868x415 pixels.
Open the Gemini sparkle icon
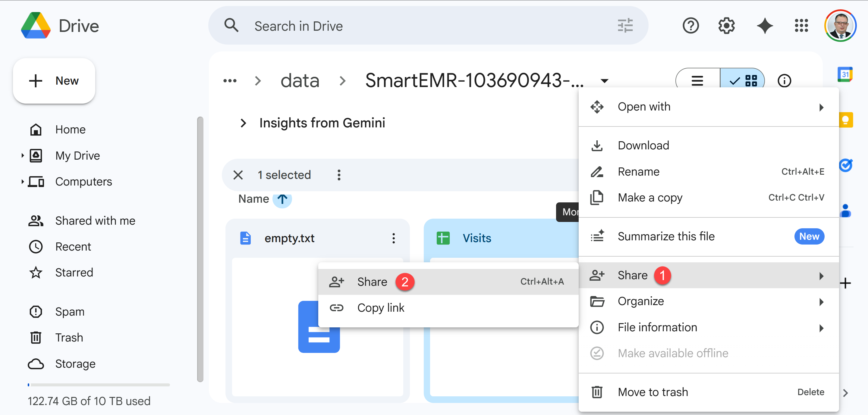point(765,26)
